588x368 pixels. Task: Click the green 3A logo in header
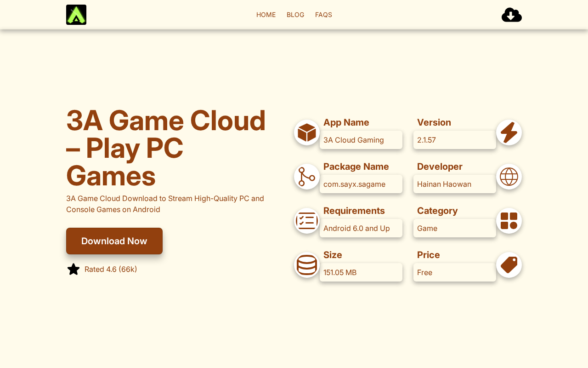[76, 15]
